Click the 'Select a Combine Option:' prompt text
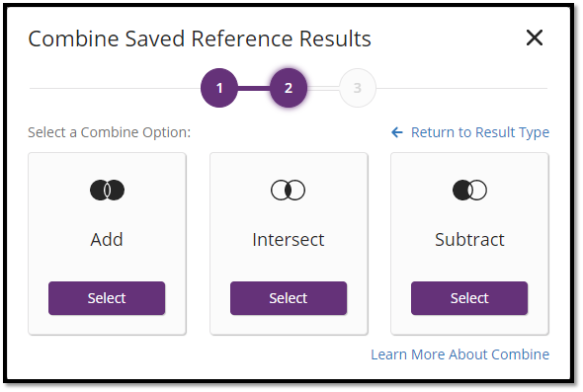The image size is (583, 392). 110,132
